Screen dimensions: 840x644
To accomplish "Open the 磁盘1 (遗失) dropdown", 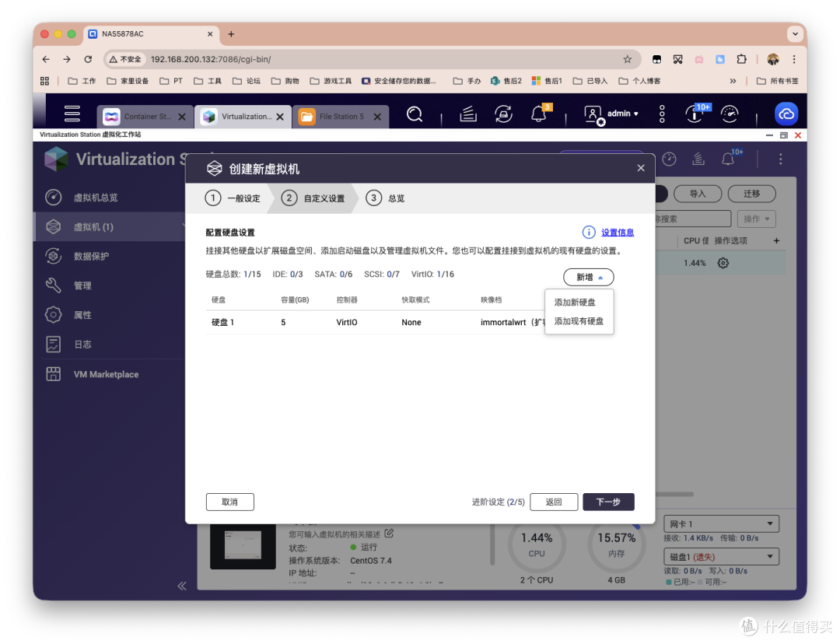I will (x=721, y=557).
